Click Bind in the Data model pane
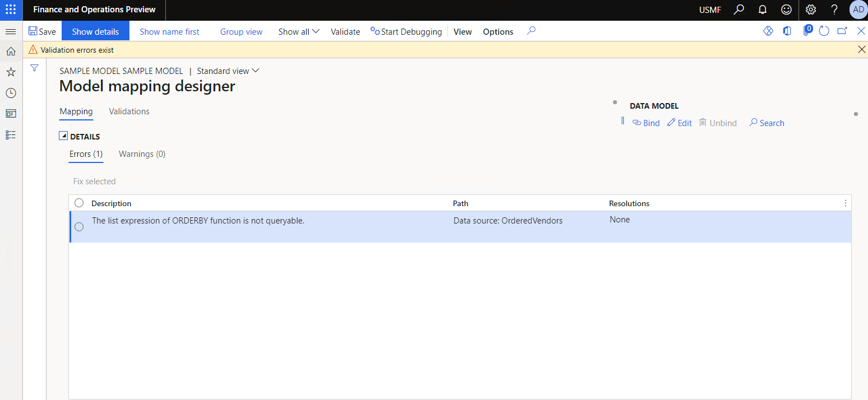 [x=646, y=123]
